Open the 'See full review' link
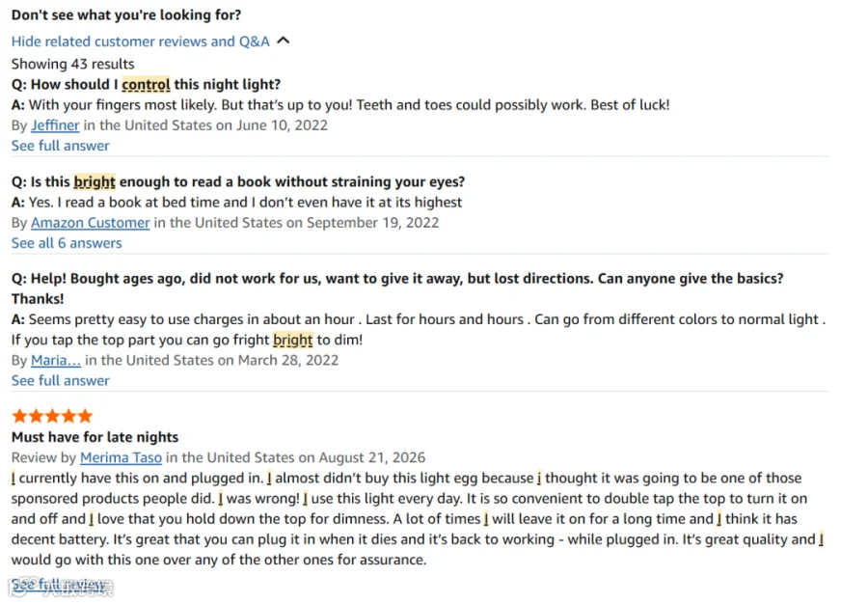The width and height of the screenshot is (868, 604). 58,585
